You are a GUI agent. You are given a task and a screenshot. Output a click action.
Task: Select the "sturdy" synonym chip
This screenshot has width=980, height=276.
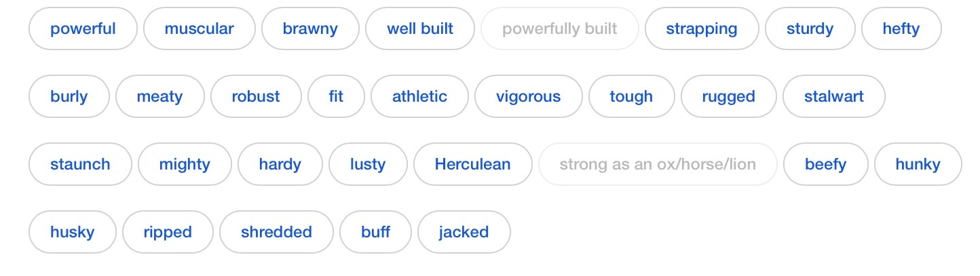click(810, 28)
